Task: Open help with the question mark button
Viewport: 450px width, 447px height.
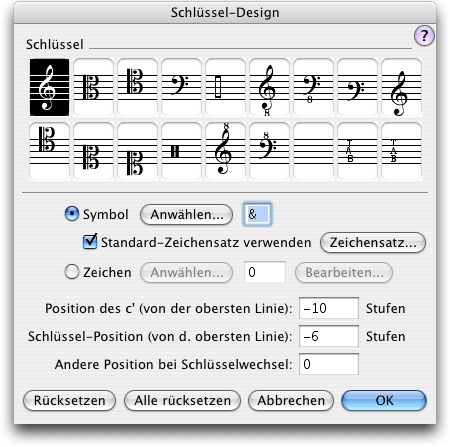Action: [424, 35]
